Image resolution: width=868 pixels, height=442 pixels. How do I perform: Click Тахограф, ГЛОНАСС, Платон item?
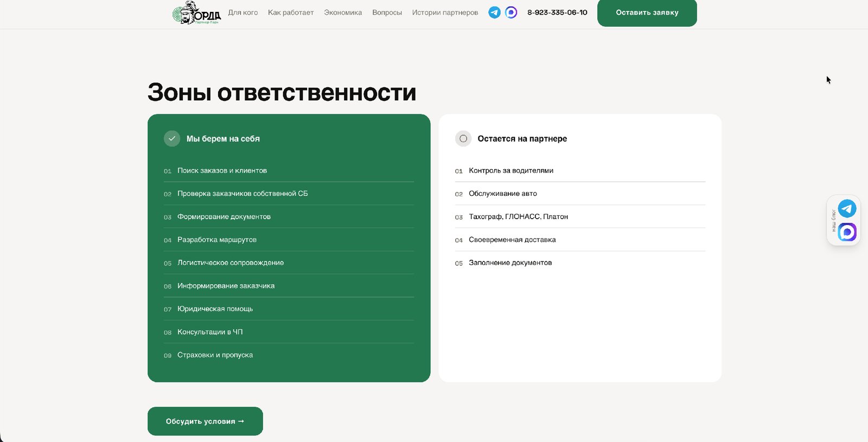point(580,216)
